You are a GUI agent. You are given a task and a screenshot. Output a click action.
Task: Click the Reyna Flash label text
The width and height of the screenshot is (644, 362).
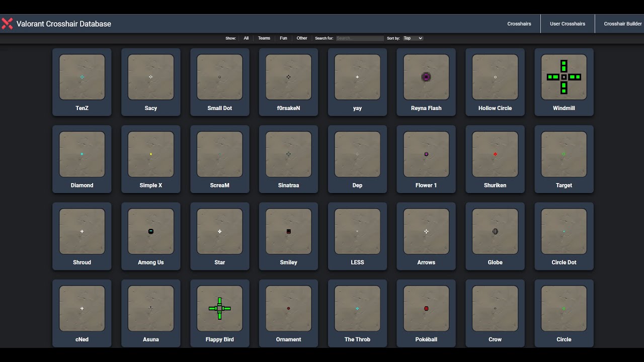426,108
